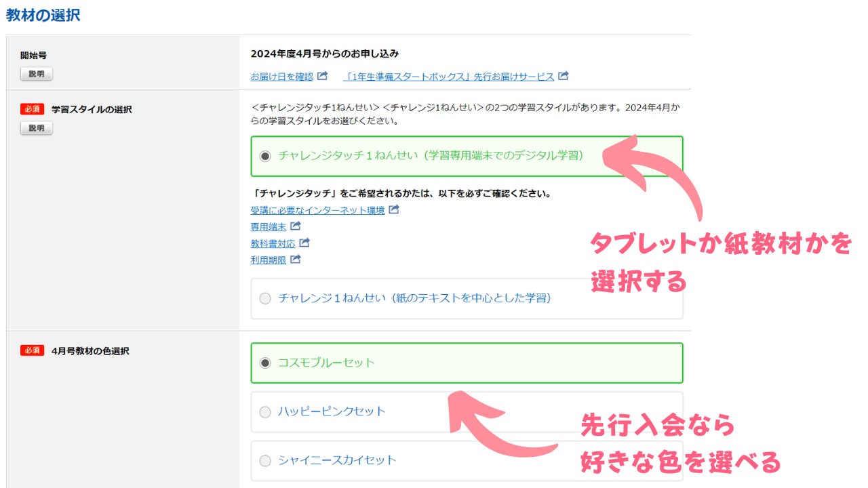
Task: Click the 4月号教材の色選択 label
Action: (90, 351)
